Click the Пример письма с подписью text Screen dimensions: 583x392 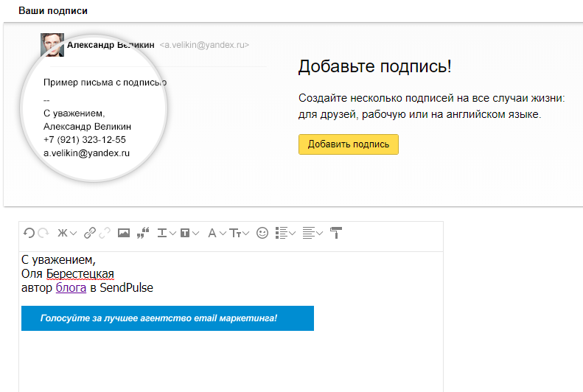tap(105, 82)
